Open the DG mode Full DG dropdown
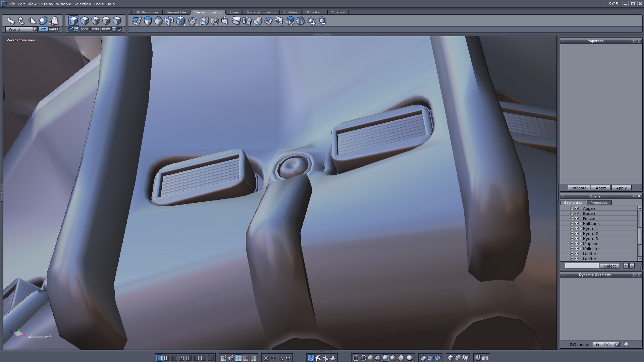The height and width of the screenshot is (362, 644). click(616, 345)
